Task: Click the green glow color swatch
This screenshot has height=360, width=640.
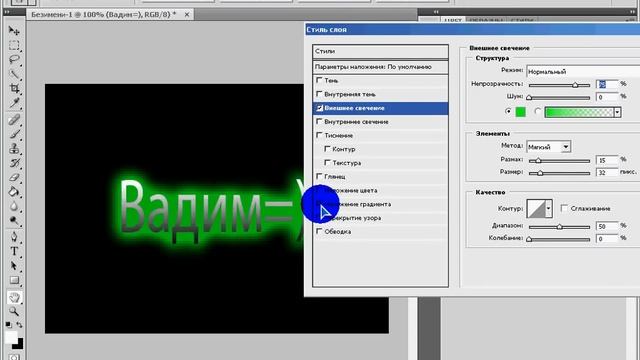Action: click(520, 112)
